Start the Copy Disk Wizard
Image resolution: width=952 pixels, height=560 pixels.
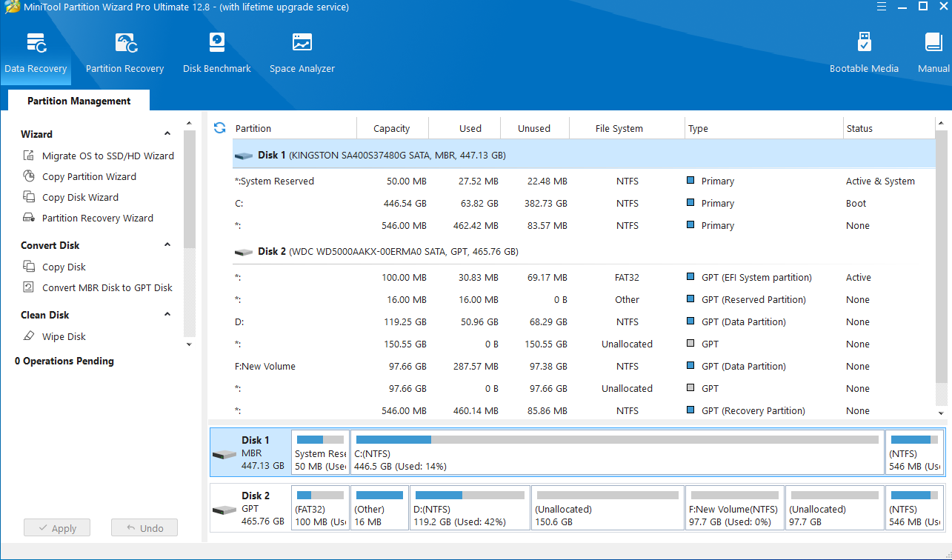point(70,197)
